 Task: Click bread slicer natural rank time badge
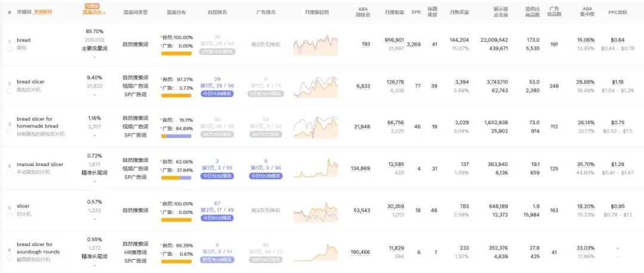217,94
